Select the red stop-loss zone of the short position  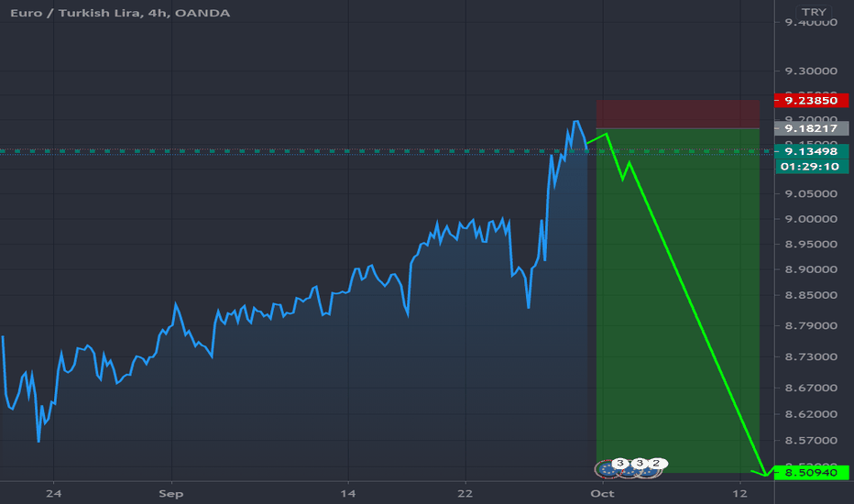pos(677,114)
